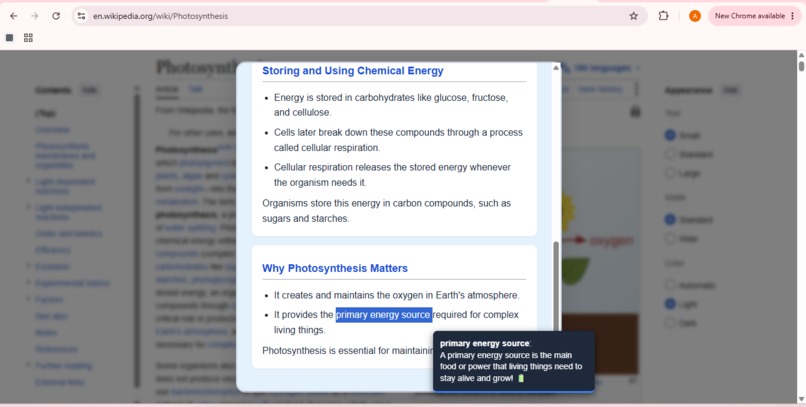Click bullet 'Energy is stored in carbohydrates'

click(391, 105)
